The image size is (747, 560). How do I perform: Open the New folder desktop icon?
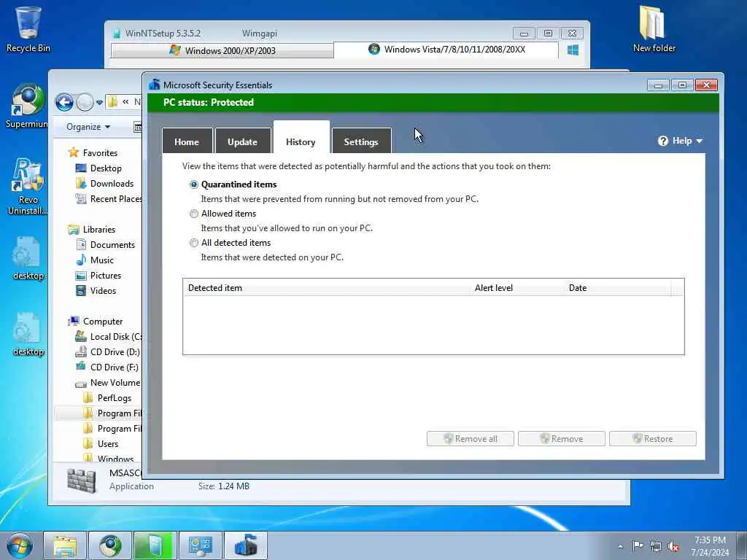[x=654, y=28]
